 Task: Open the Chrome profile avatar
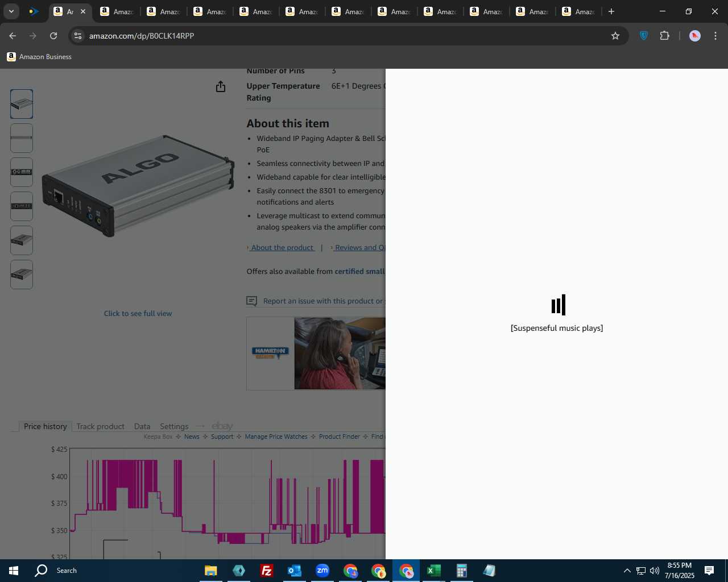[694, 36]
